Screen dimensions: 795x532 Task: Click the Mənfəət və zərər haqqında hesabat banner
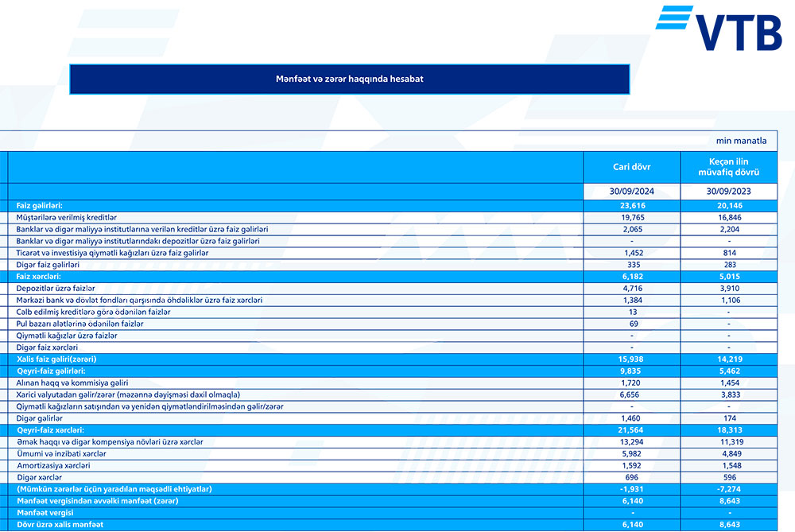point(350,80)
